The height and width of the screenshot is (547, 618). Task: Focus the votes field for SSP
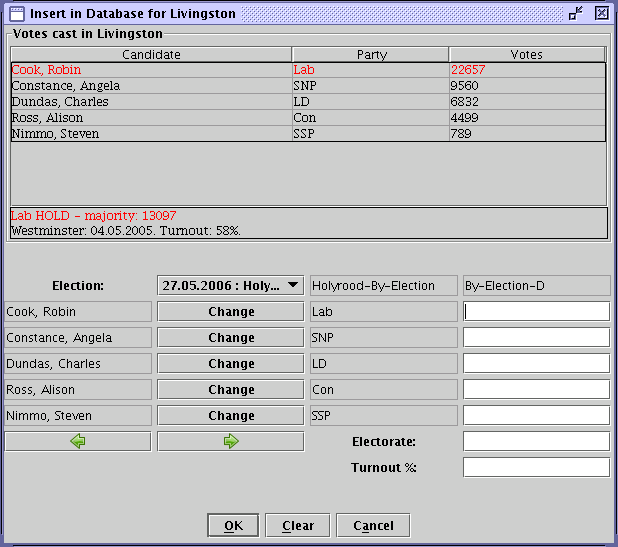coord(536,416)
